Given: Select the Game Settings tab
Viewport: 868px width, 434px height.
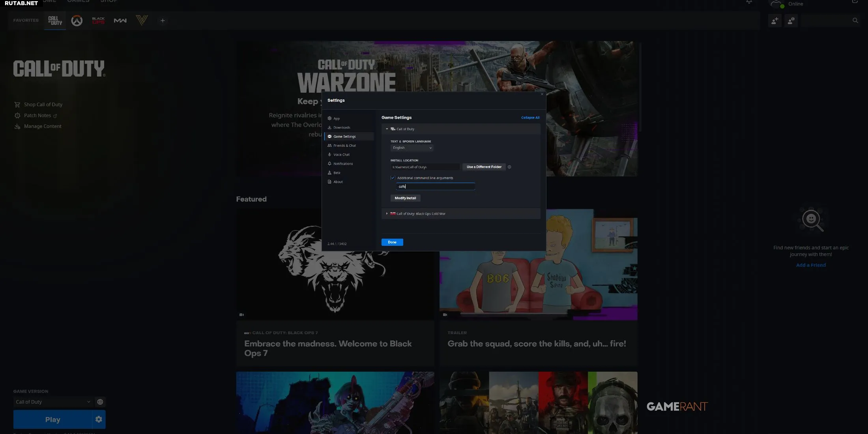Looking at the screenshot, I should (x=348, y=137).
